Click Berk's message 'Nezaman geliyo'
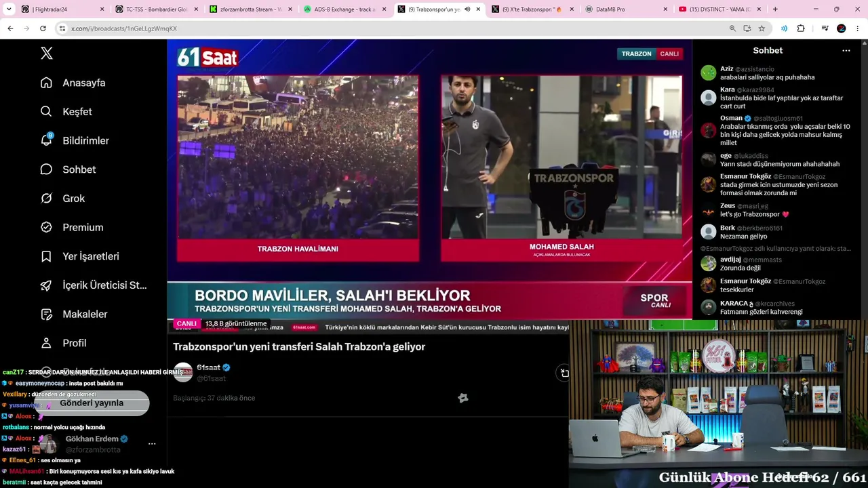The height and width of the screenshot is (488, 868). [744, 237]
